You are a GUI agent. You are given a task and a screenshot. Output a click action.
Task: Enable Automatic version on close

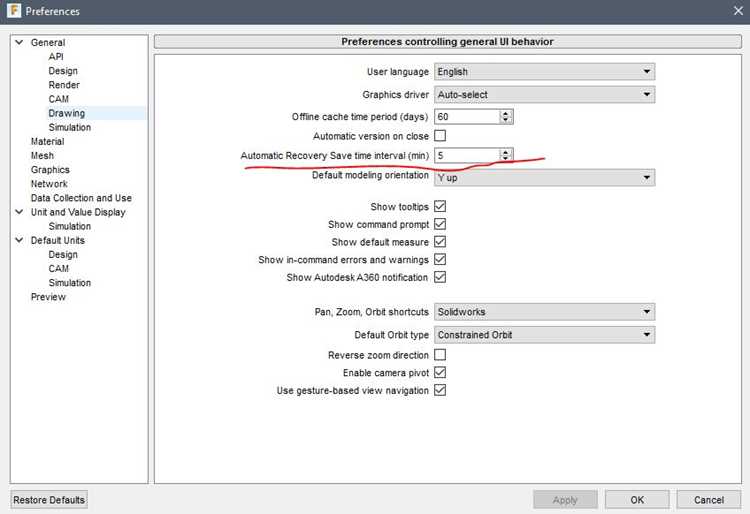click(440, 136)
